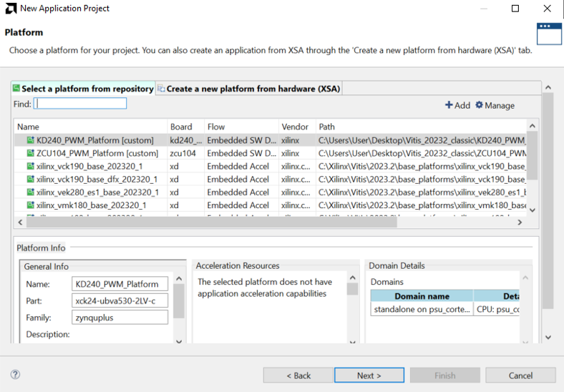This screenshot has height=392, width=564.
Task: Open Create a new platform from hardware (XSA) tab
Action: click(249, 89)
